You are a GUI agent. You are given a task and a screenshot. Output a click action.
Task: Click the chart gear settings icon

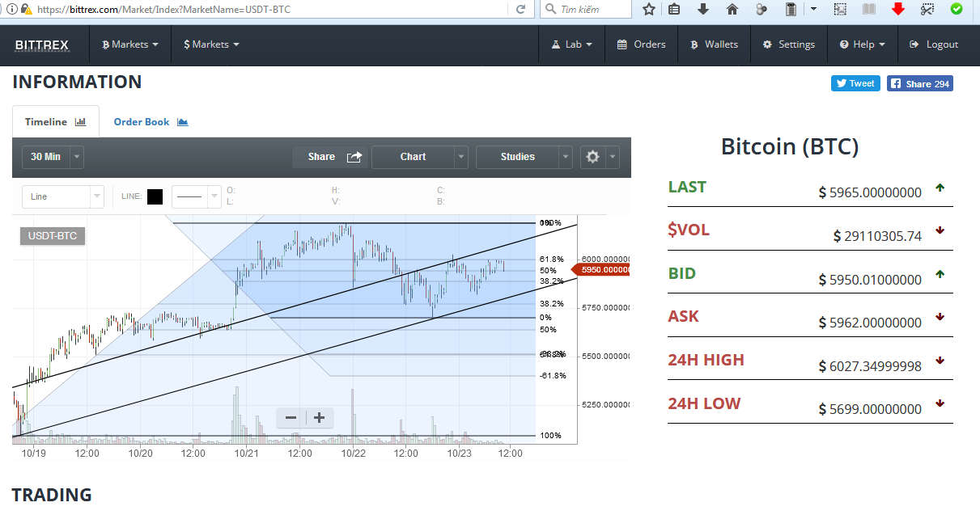point(592,157)
